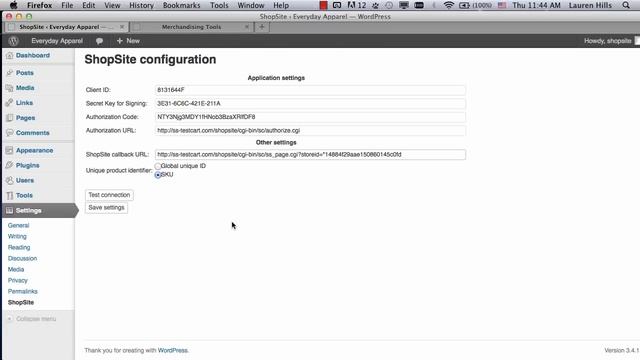
Task: Click the Secret Key for Signing field
Action: 310,104
